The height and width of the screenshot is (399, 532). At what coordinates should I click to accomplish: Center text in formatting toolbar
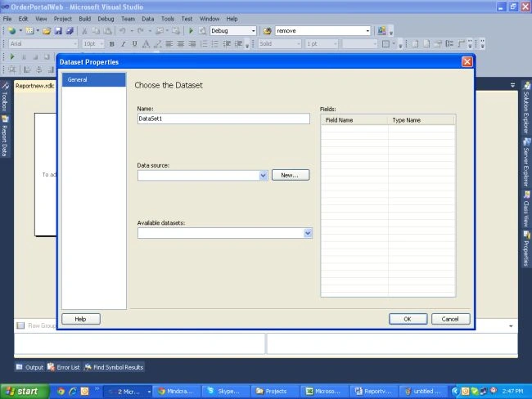coord(181,43)
